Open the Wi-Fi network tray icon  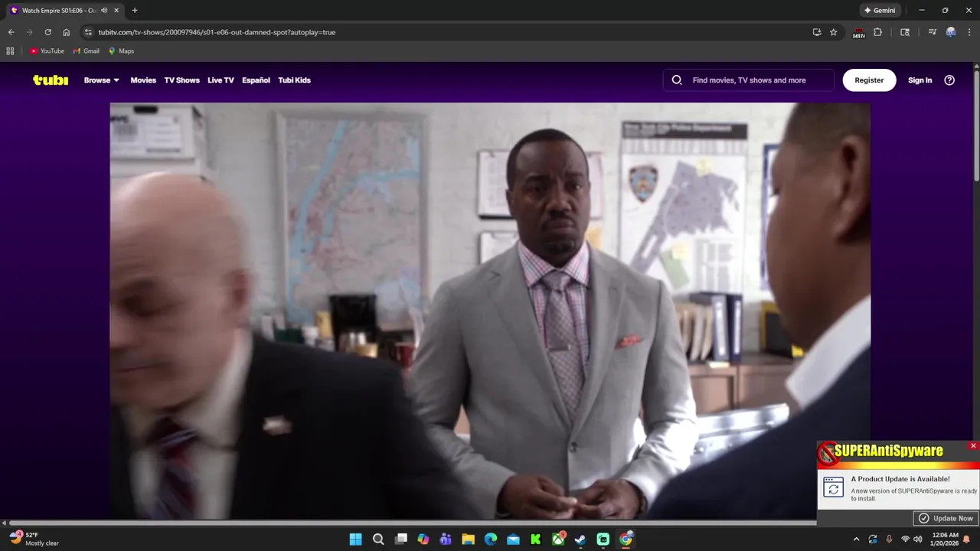pyautogui.click(x=905, y=540)
